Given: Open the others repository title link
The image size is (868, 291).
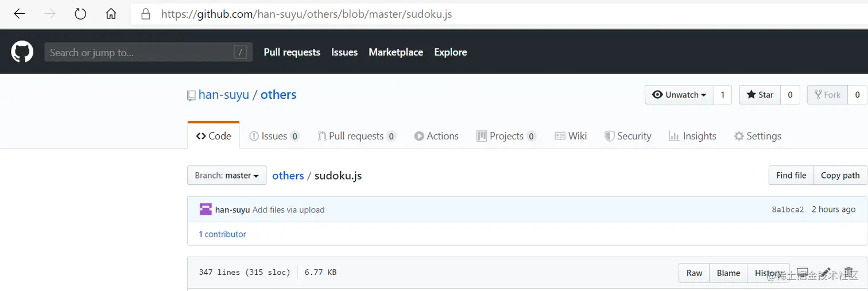Looking at the screenshot, I should point(278,95).
